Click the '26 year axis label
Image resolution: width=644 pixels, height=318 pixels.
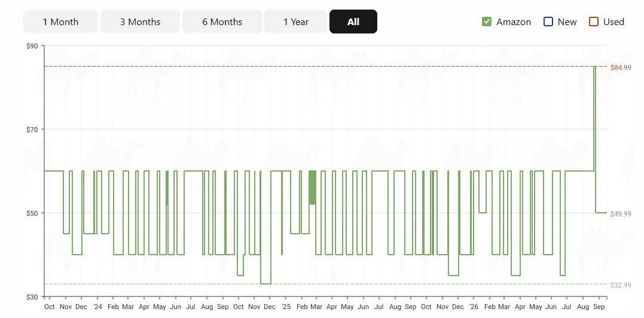474,307
